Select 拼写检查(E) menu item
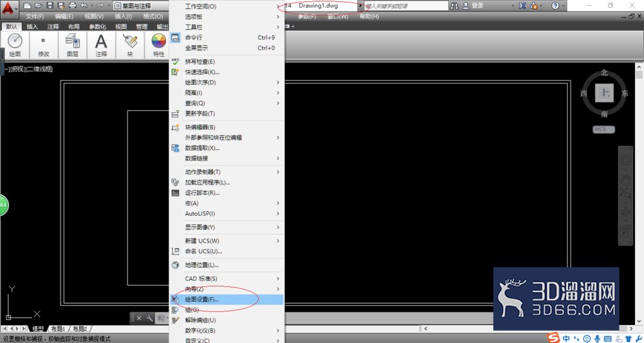Screen dimensions: 644x343 click(227, 62)
